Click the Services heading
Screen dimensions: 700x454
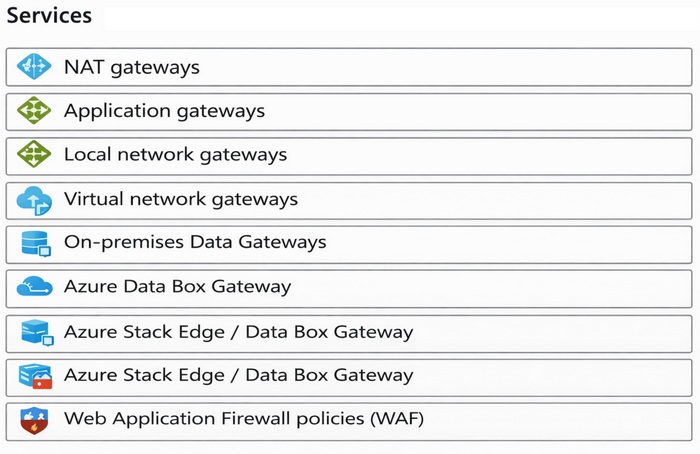(49, 15)
